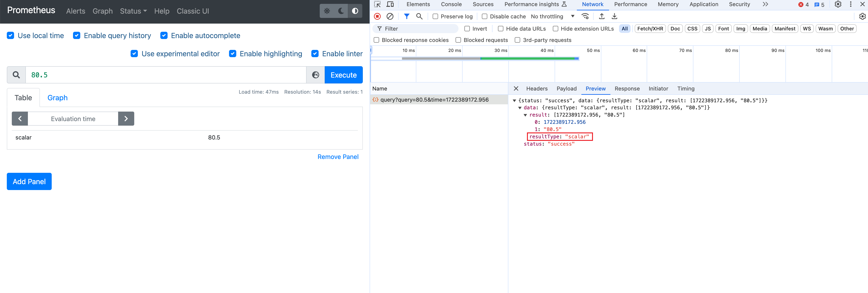Click the Evaluation time input field

(x=73, y=119)
